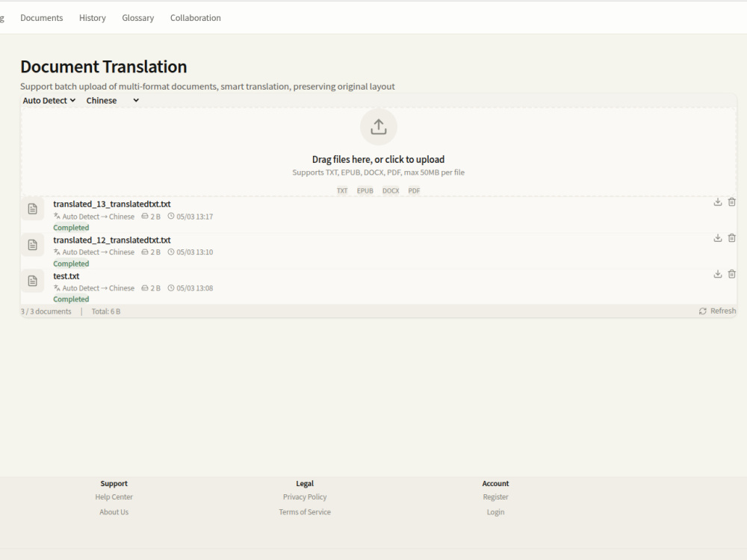The image size is (747, 560).
Task: Delete translated_13_translatedtxt.txt file
Action: tap(732, 202)
